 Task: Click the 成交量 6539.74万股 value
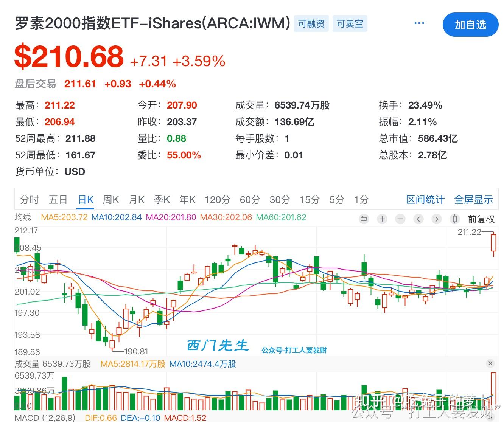(302, 105)
